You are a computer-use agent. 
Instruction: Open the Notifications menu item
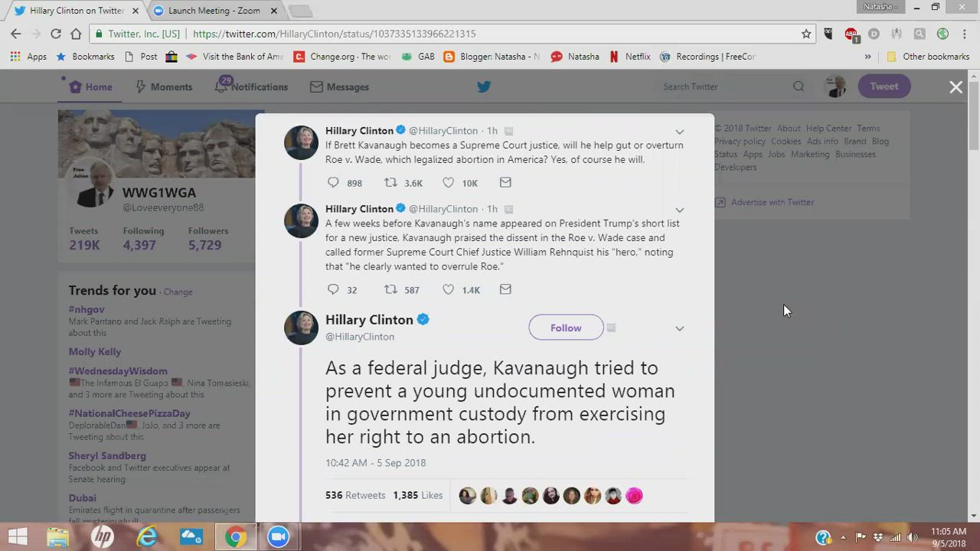pyautogui.click(x=251, y=86)
